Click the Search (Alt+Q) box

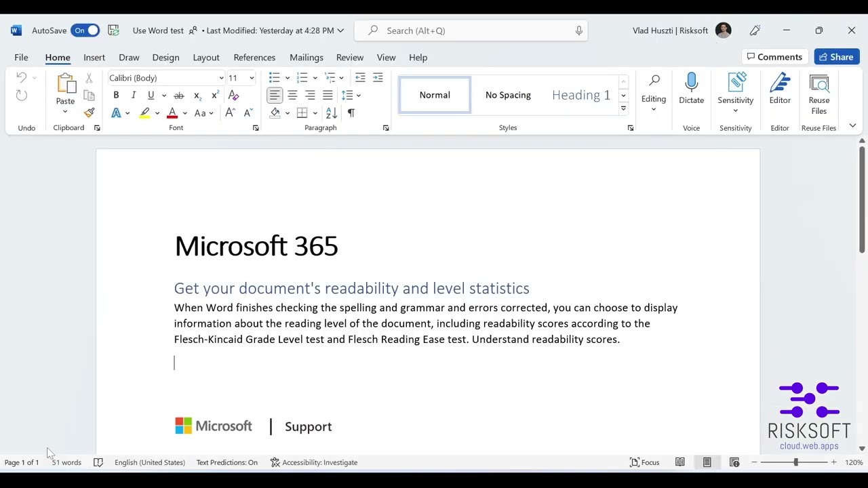click(471, 30)
